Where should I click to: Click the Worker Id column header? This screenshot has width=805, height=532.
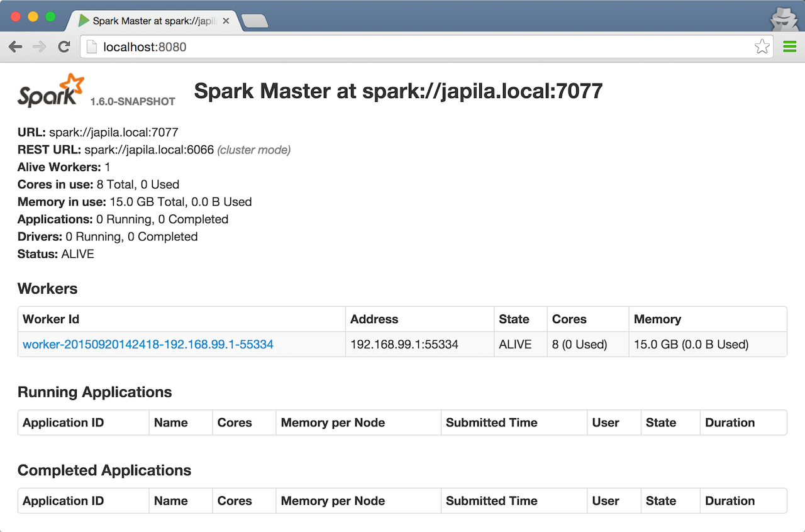click(51, 319)
